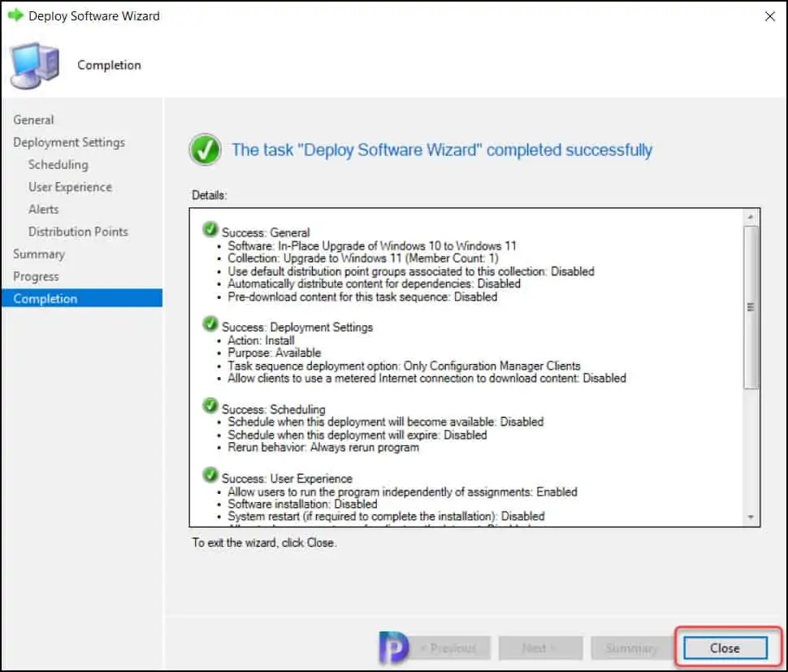Click 'Schedule when this deployment will become available'
Screen dimensions: 788x672
click(385, 422)
